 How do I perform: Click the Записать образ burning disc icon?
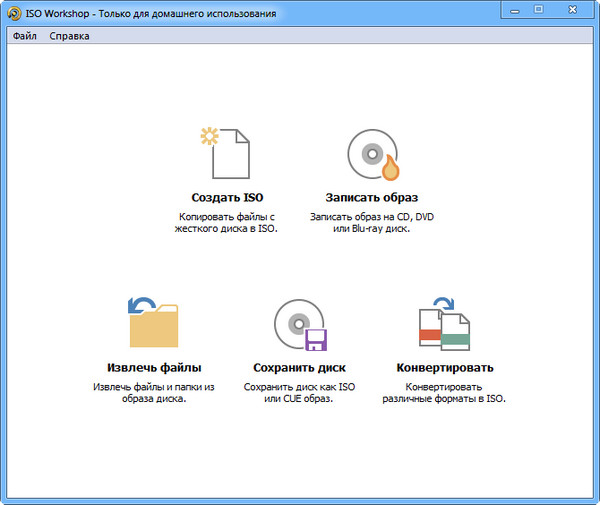click(371, 153)
